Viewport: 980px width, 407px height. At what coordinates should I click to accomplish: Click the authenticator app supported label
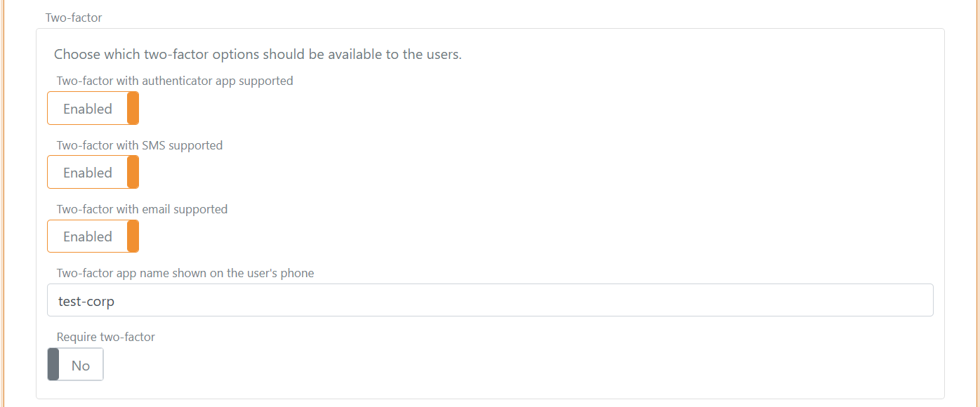click(x=175, y=81)
